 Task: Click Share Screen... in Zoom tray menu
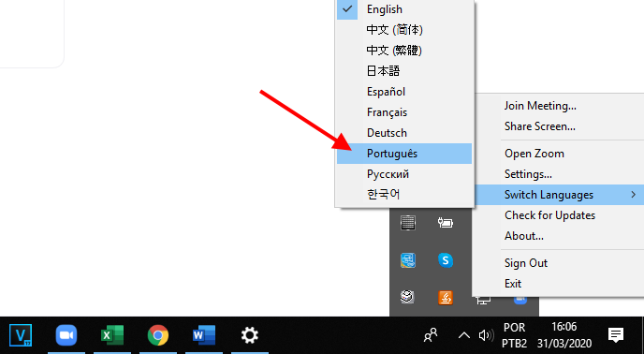pyautogui.click(x=559, y=126)
